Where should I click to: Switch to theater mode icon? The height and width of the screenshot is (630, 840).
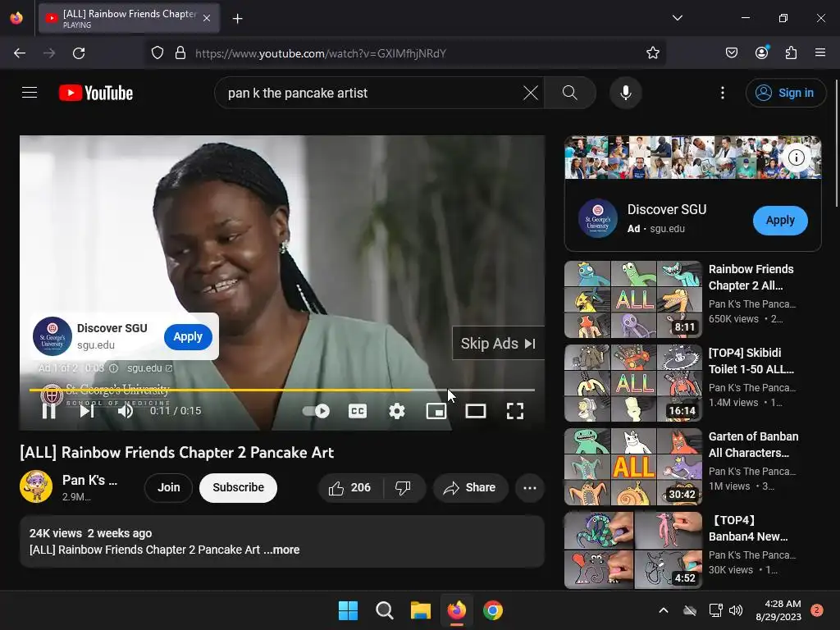click(x=476, y=411)
